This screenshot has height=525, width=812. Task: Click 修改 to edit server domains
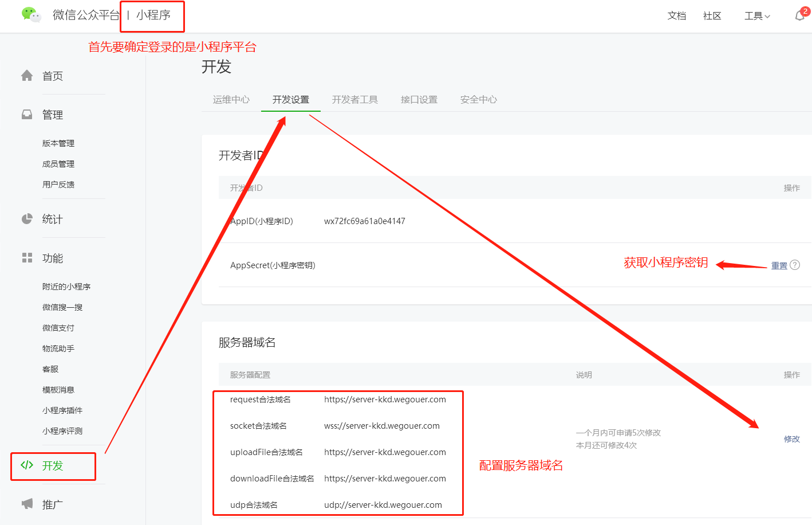(792, 439)
